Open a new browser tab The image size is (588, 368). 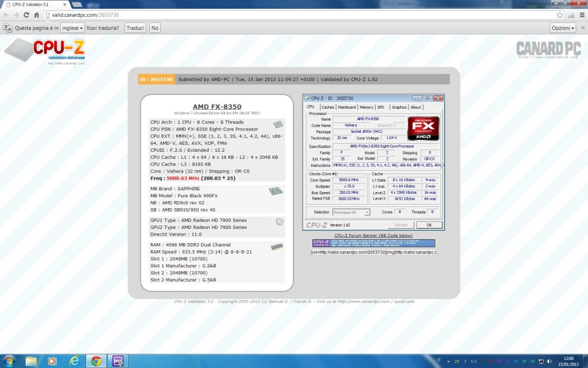coord(77,5)
